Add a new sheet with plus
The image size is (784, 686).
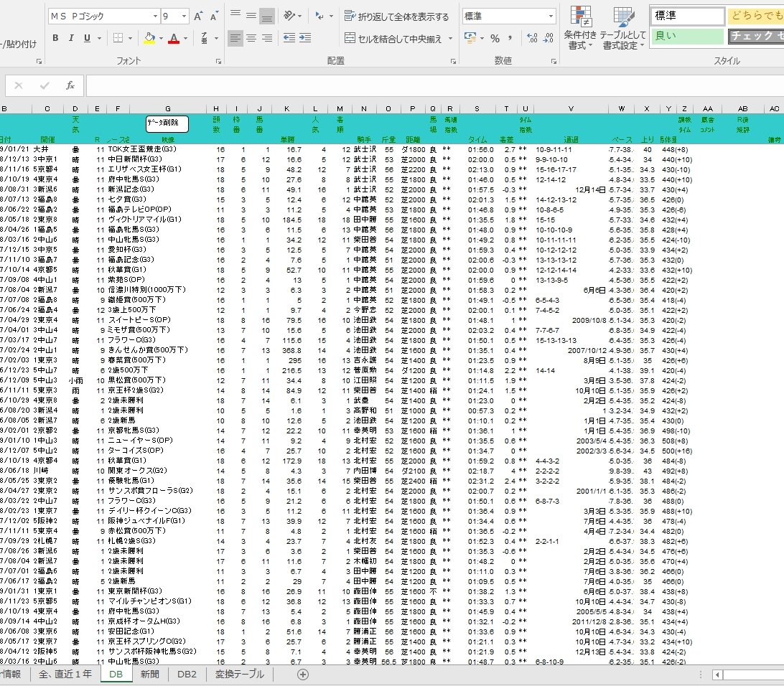(303, 675)
